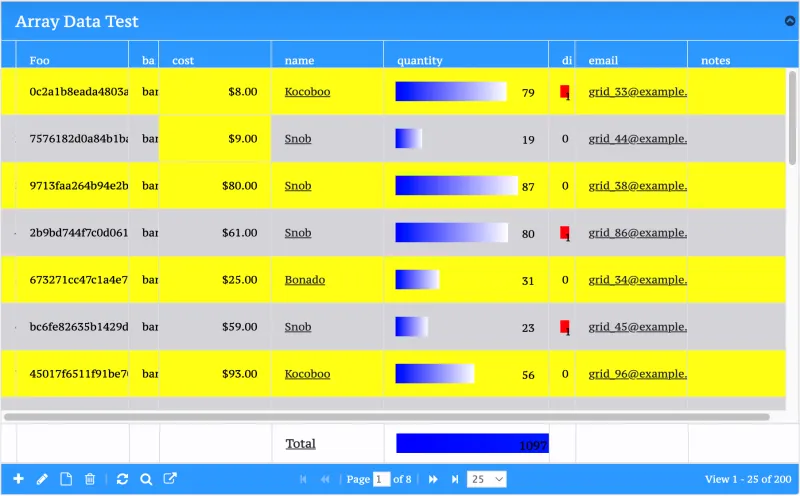Open the Snob link in $80.00 row
Image resolution: width=800 pixels, height=496 pixels.
click(298, 186)
